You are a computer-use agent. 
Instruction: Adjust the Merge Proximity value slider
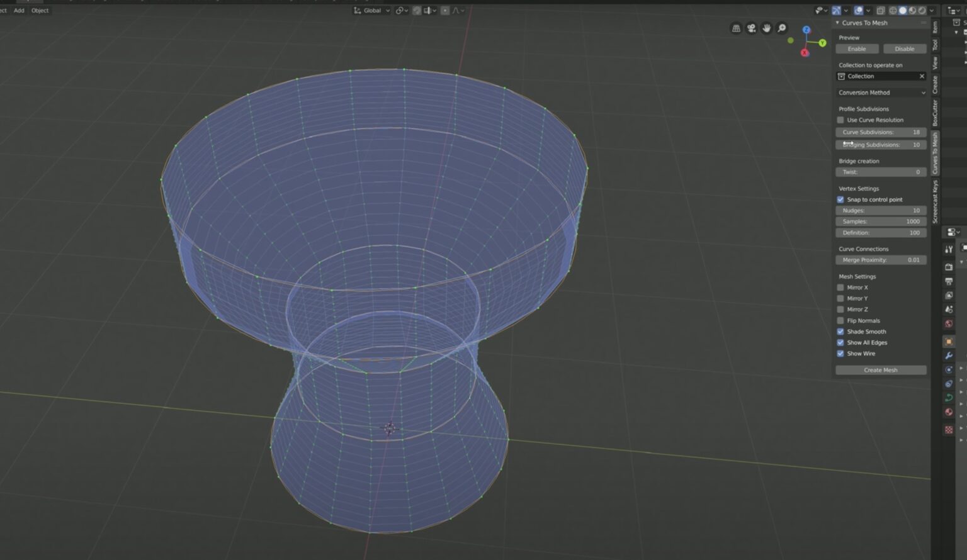[880, 260]
